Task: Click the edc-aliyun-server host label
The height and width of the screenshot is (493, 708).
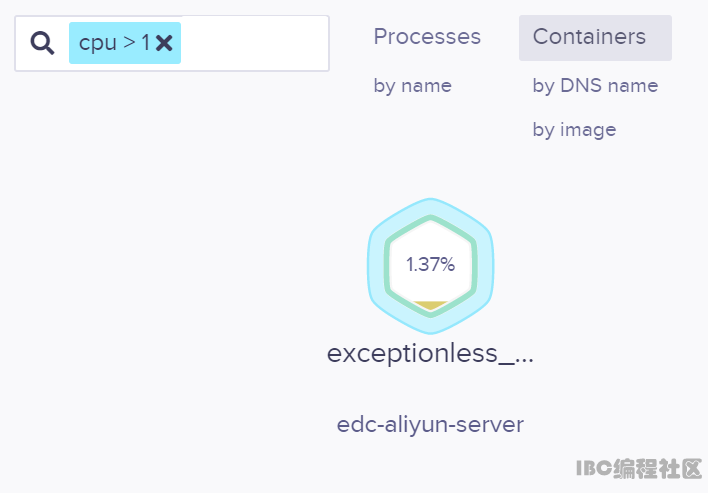Action: coord(430,424)
